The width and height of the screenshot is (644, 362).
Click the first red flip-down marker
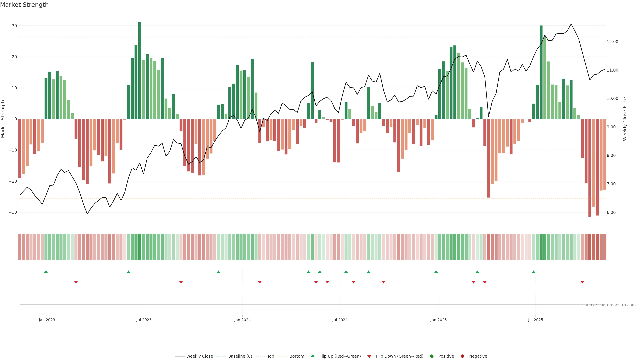coord(76,282)
